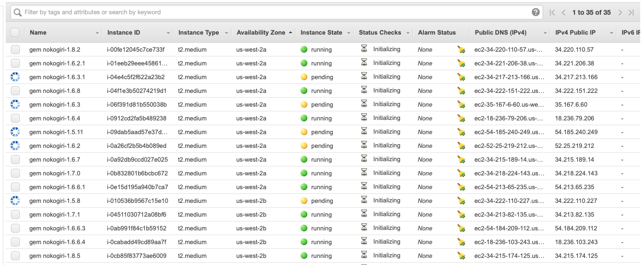Sort by the Availability Zone column header
The width and height of the screenshot is (644, 265).
click(261, 33)
